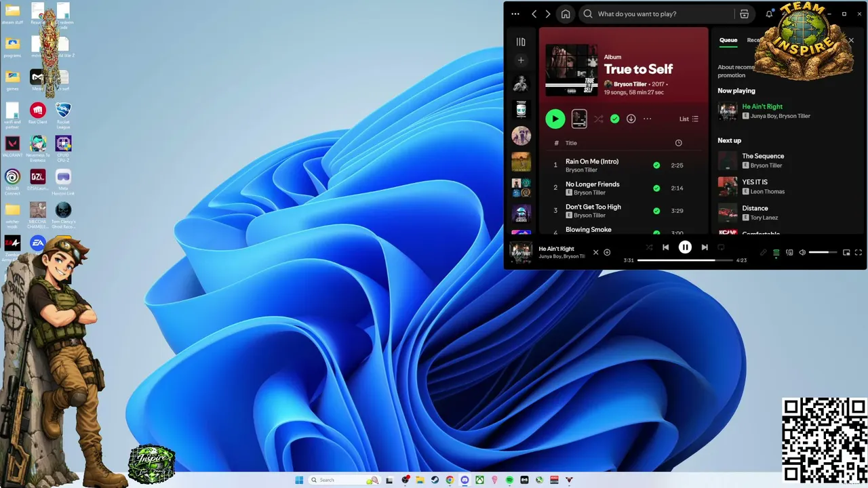Adjust the Spotify volume slider
The height and width of the screenshot is (488, 868).
tap(823, 252)
